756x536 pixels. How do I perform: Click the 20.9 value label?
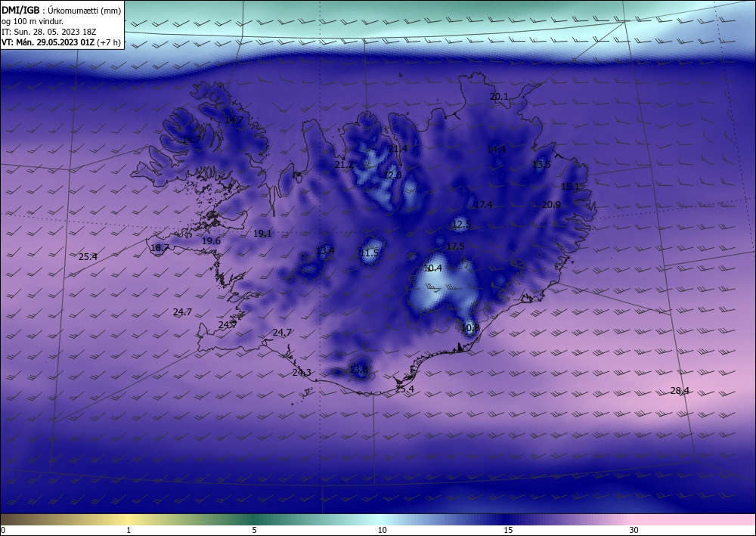[551, 205]
